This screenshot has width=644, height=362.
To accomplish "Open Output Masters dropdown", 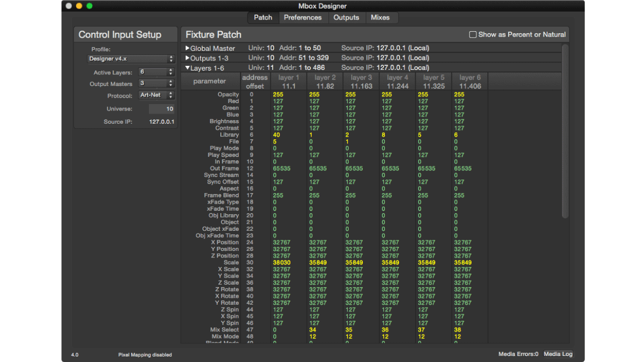I will click(x=156, y=83).
